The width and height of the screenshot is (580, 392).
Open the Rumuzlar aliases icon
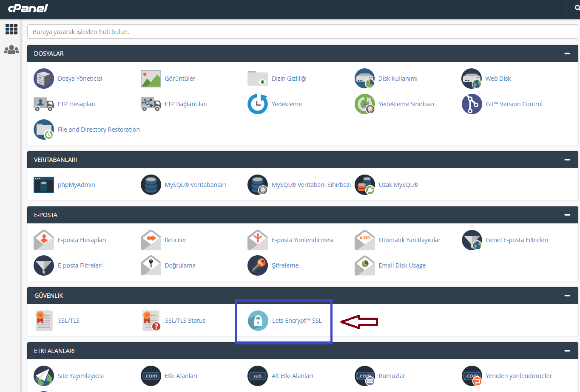[x=365, y=376]
